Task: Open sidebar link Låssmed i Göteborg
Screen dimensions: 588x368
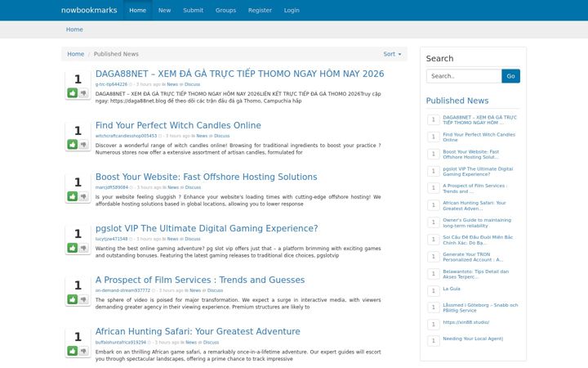Action: 480,307
